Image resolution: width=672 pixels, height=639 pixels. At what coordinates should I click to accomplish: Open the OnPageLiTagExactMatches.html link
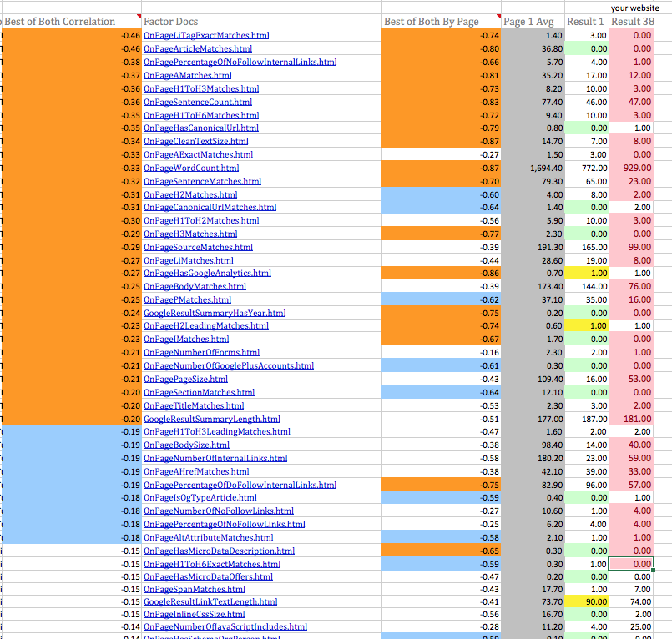pyautogui.click(x=206, y=36)
